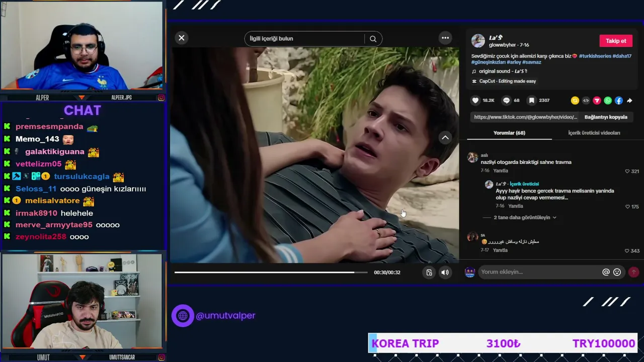Bookmark the video to favorites

coord(531,101)
